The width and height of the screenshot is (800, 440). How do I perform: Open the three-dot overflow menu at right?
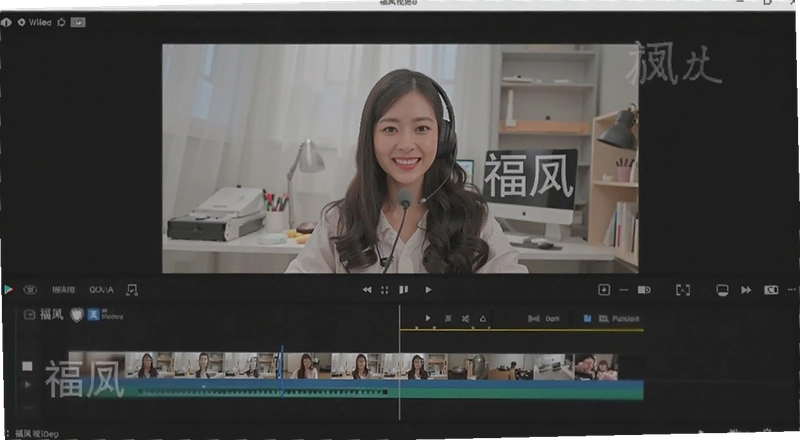pyautogui.click(x=792, y=289)
